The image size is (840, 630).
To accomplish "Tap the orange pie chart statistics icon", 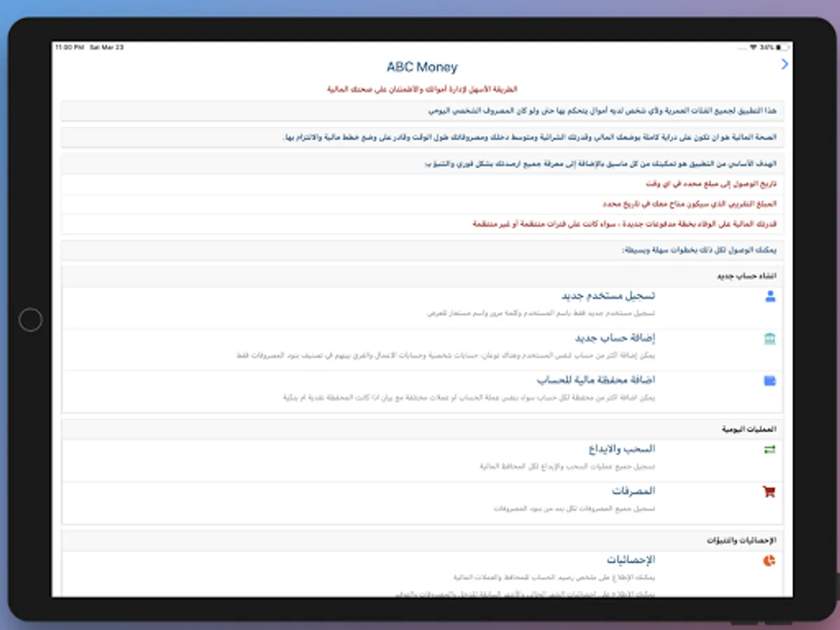I will 769,561.
